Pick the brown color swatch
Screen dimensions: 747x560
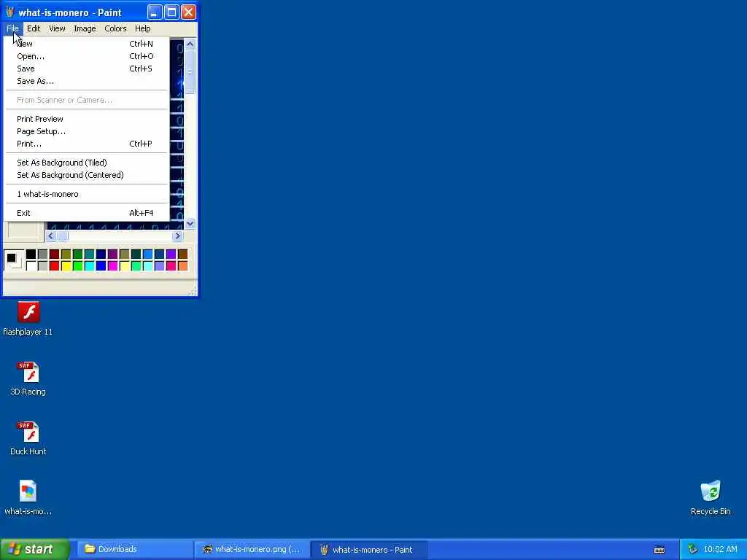point(182,254)
